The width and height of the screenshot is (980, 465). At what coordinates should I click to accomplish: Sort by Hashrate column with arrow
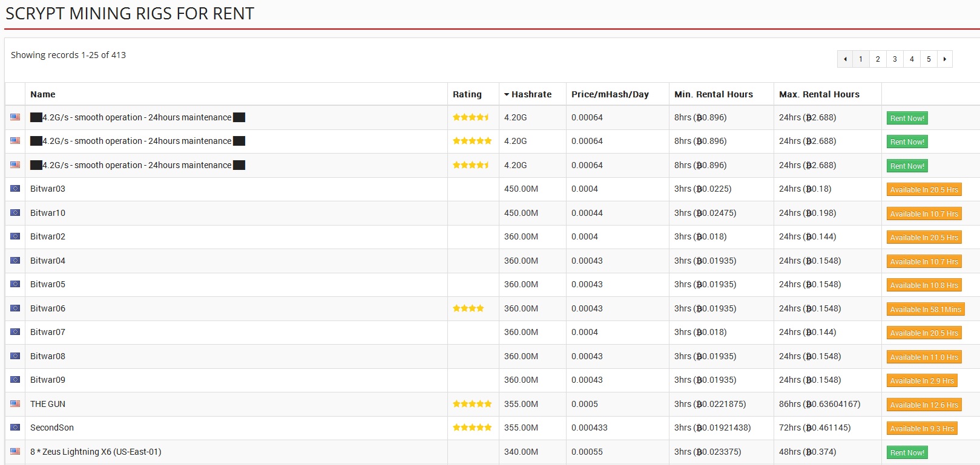pyautogui.click(x=528, y=94)
